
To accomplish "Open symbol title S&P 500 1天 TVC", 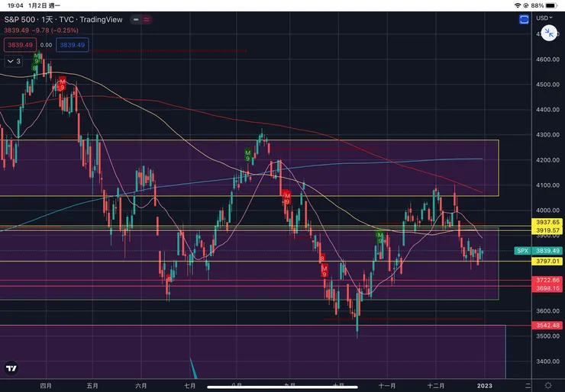I will click(63, 19).
